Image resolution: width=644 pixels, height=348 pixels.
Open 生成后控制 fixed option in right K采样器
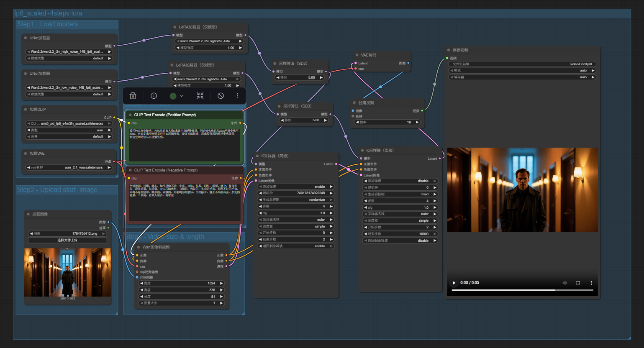click(400, 194)
